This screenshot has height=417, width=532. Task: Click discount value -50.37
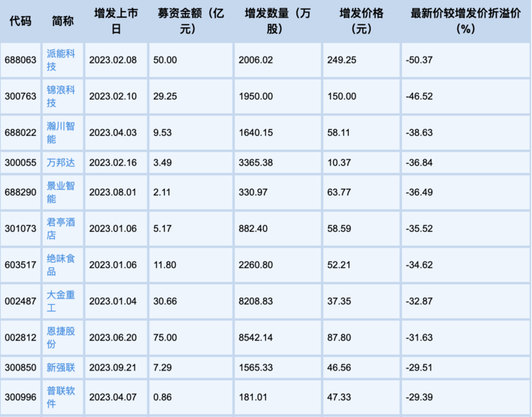point(420,60)
